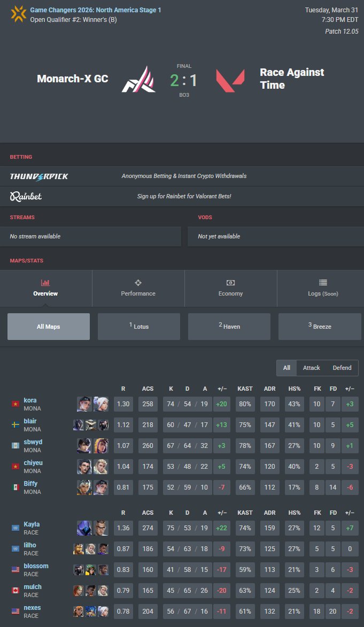
Task: Open the Thunderpick betting banner
Action: pos(182,176)
